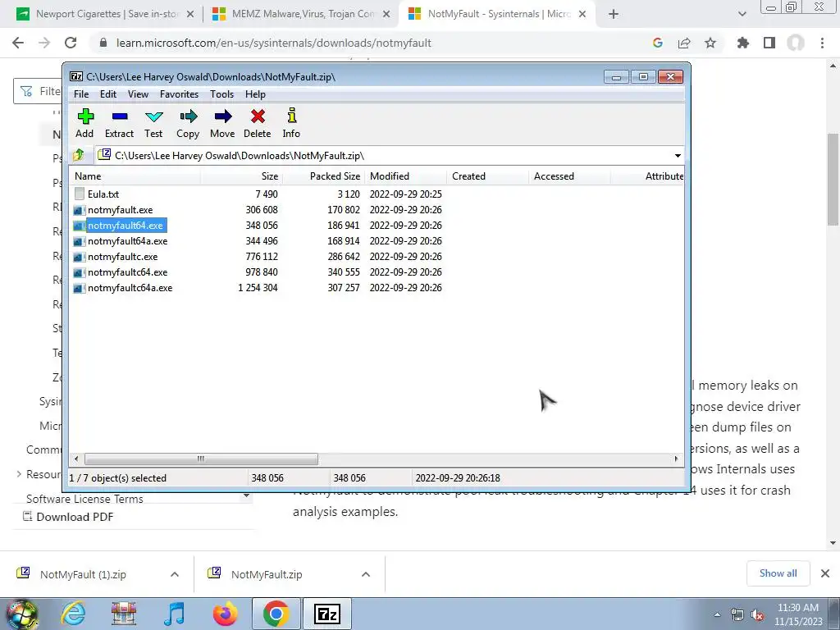The width and height of the screenshot is (840, 630).
Task: Sort by Accessed column header
Action: [x=569, y=176]
